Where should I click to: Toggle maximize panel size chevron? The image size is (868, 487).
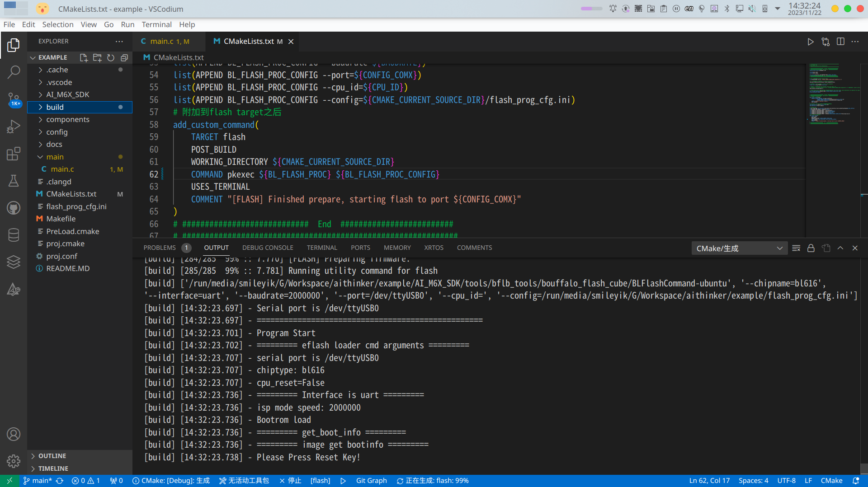point(840,248)
